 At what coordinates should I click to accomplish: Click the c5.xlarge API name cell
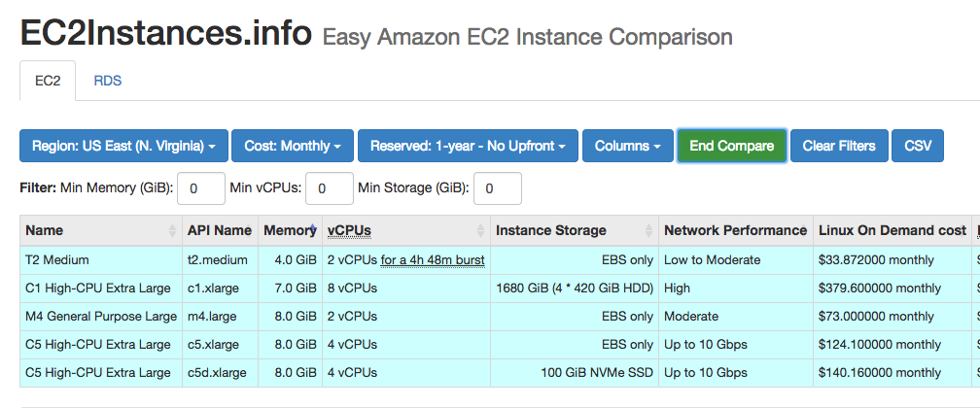220,344
